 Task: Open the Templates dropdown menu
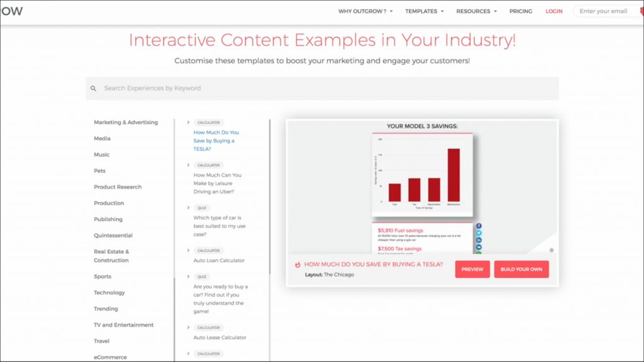point(424,11)
